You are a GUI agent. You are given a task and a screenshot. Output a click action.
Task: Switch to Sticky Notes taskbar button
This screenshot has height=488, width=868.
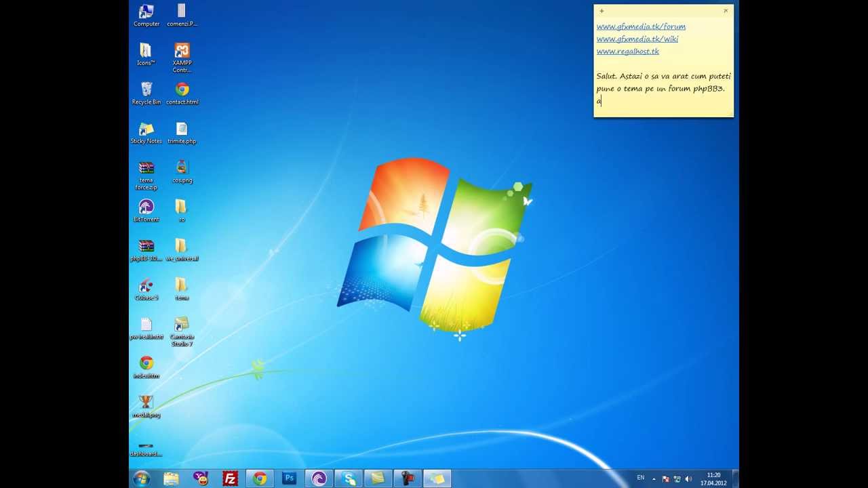pos(437,479)
